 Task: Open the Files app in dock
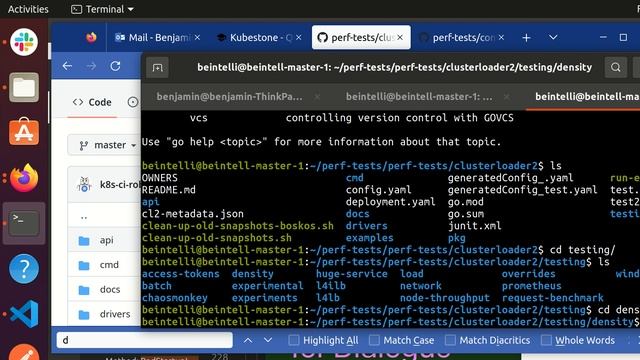tap(24, 87)
